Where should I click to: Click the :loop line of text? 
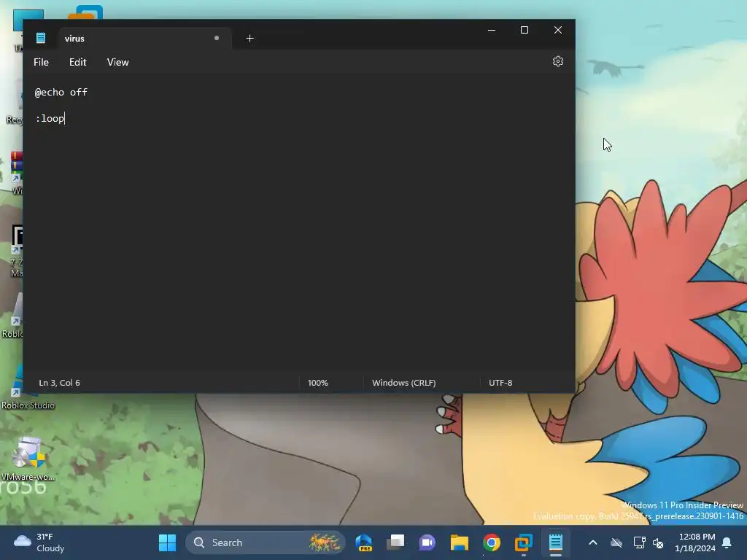click(50, 119)
